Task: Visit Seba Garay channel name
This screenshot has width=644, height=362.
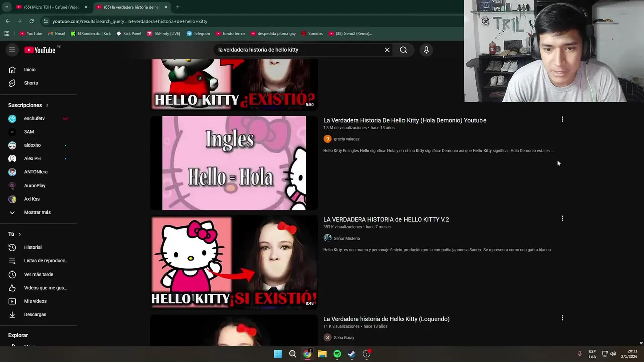Action: (x=344, y=338)
